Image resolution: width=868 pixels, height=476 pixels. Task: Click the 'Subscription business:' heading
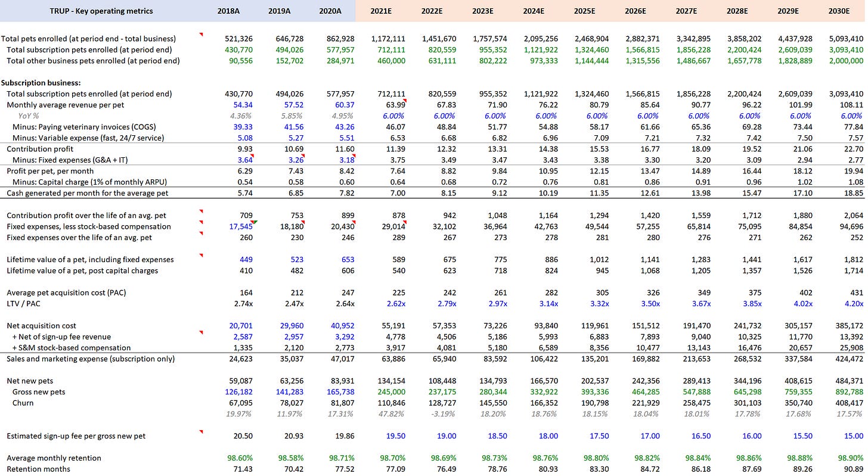[41, 83]
